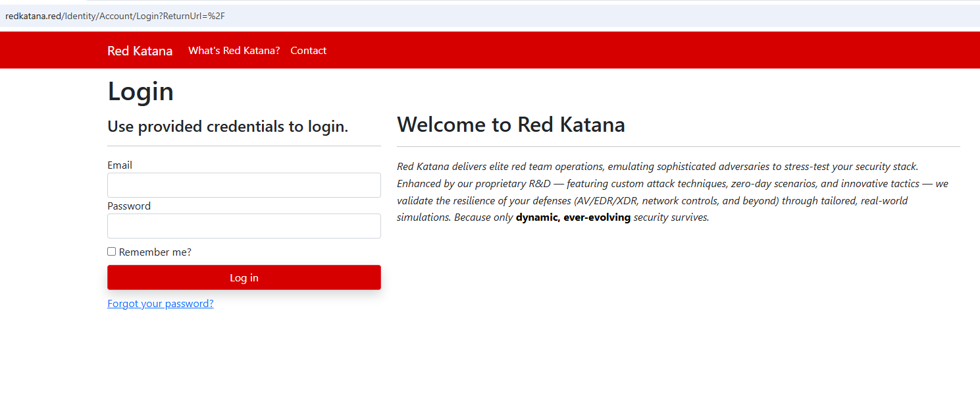Viewport: 980px width, 398px height.
Task: Open the Forgot your password link
Action: click(160, 303)
